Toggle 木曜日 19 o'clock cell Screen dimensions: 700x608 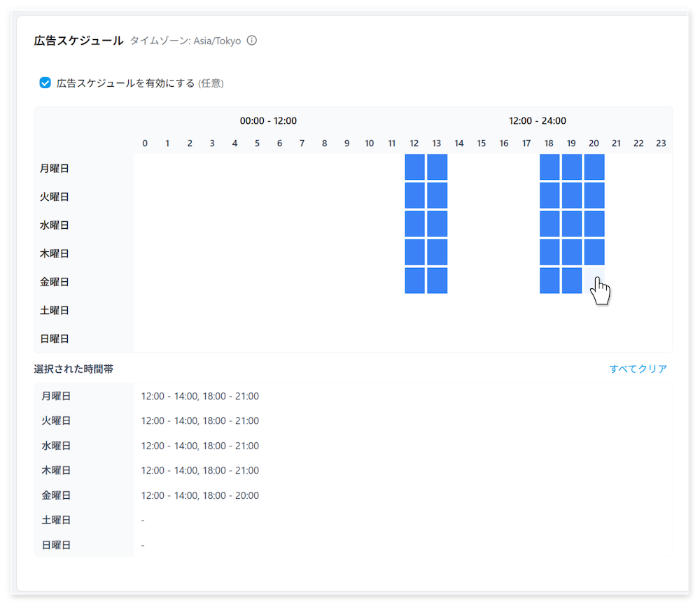pyautogui.click(x=572, y=252)
